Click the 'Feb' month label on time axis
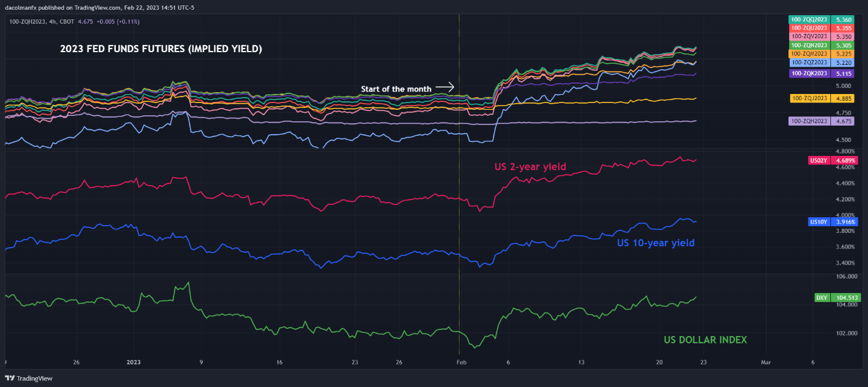Screen dimensions: 868x387 tap(461, 362)
